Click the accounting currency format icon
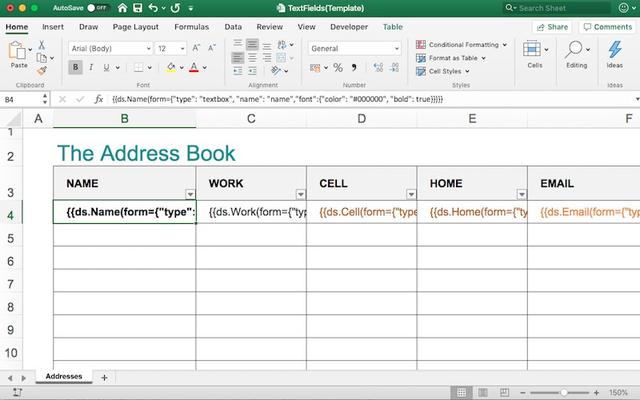 [315, 68]
